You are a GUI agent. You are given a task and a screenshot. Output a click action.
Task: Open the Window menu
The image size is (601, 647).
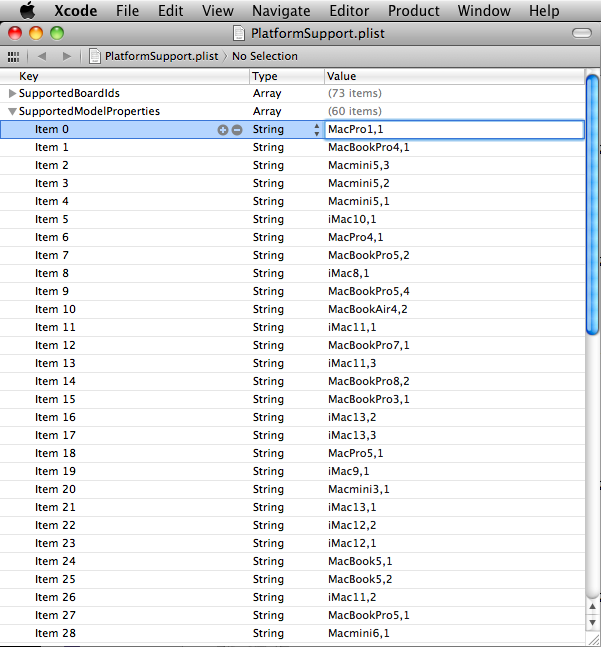[x=484, y=11]
